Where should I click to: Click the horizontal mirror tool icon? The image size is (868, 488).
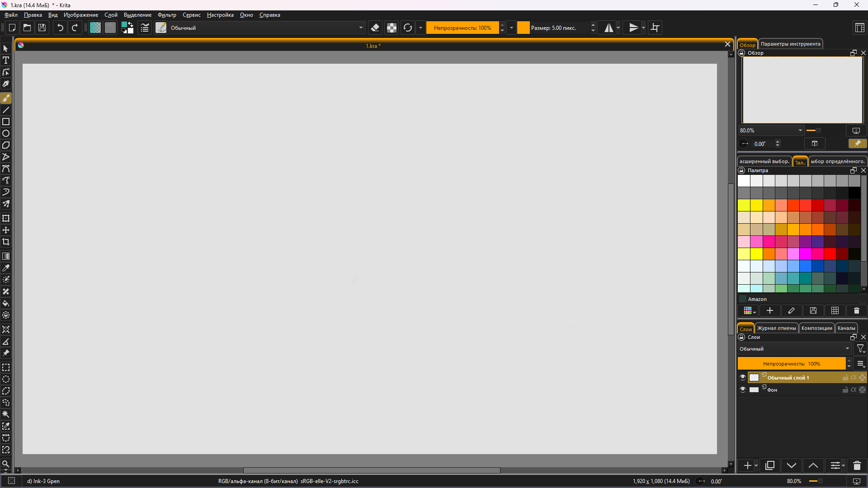(609, 28)
